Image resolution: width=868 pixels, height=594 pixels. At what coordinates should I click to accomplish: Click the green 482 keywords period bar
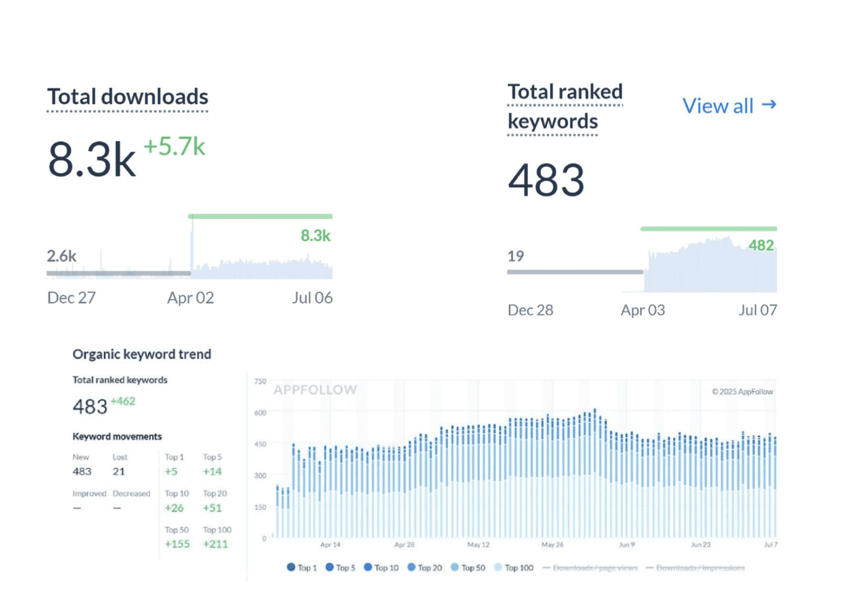(708, 228)
